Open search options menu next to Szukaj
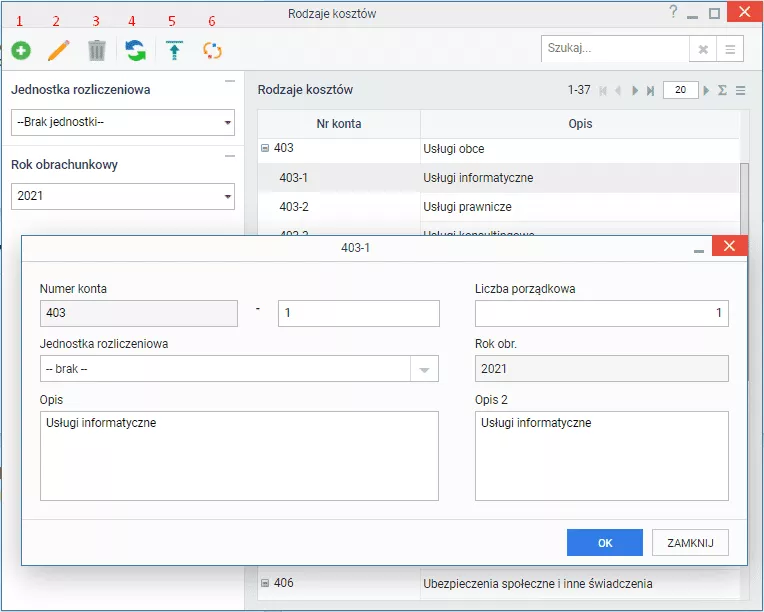 coord(730,49)
